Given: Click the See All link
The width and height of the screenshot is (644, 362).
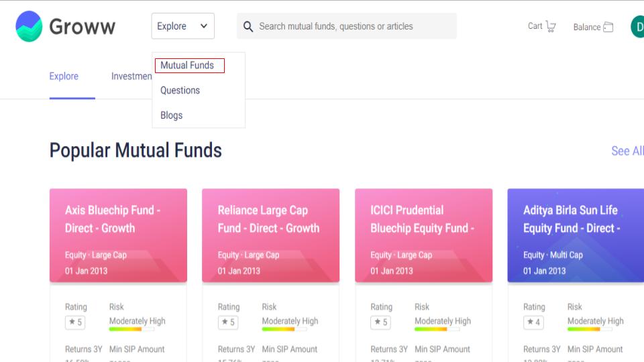Looking at the screenshot, I should 627,151.
